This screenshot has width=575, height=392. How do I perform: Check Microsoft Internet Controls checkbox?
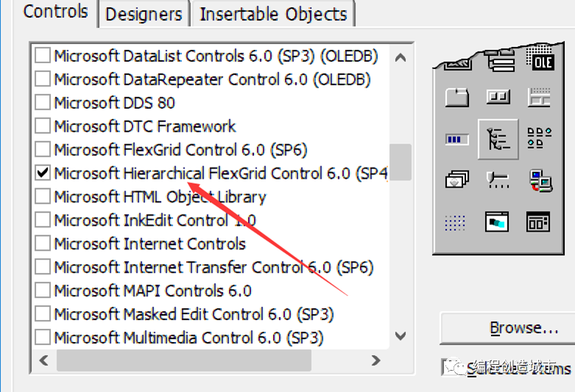[x=43, y=244]
